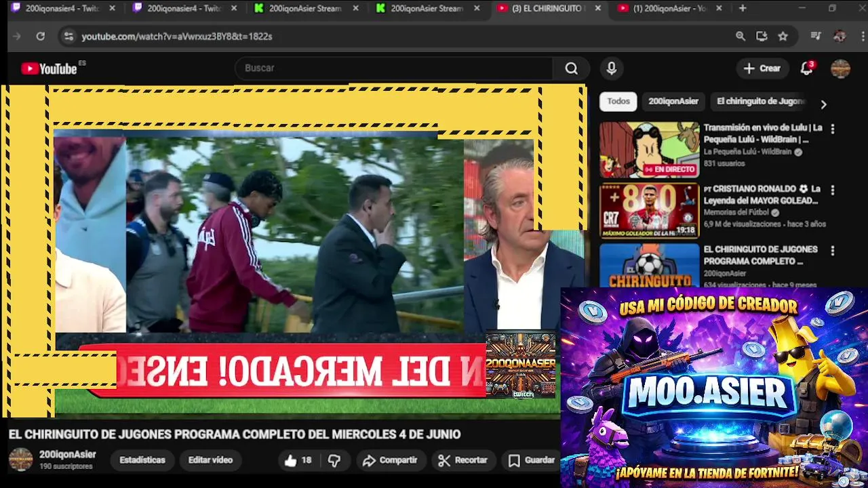Click the address bar URL
The width and height of the screenshot is (868, 488).
[x=177, y=37]
